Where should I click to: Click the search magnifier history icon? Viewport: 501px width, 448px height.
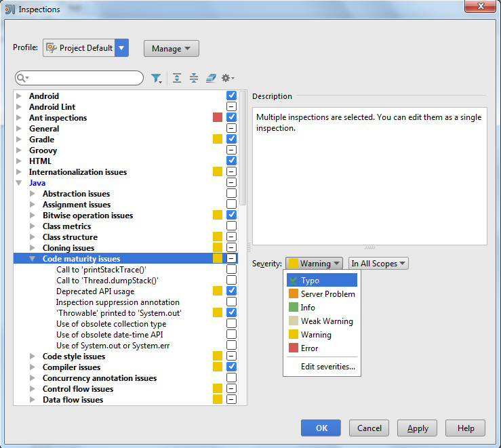(x=22, y=78)
